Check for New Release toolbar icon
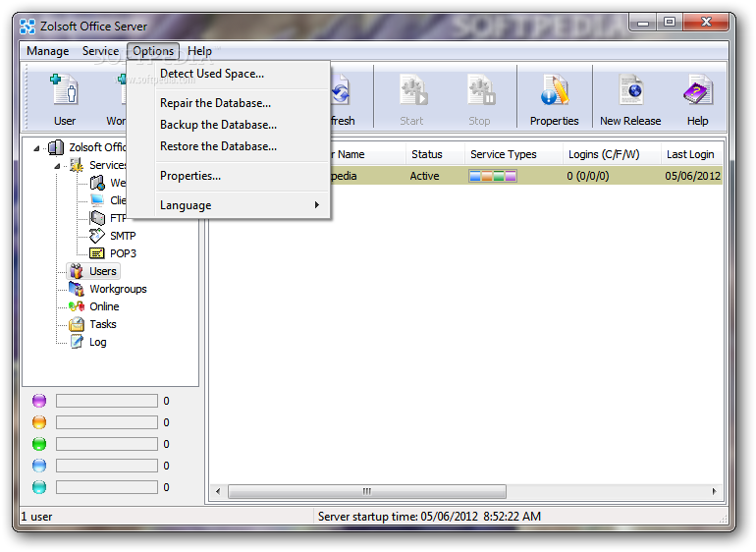 pyautogui.click(x=630, y=90)
